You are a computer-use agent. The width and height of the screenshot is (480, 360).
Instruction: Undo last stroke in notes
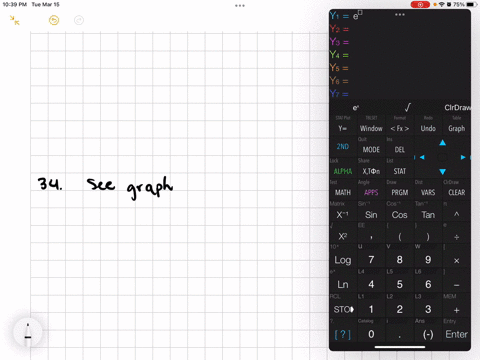pyautogui.click(x=54, y=20)
